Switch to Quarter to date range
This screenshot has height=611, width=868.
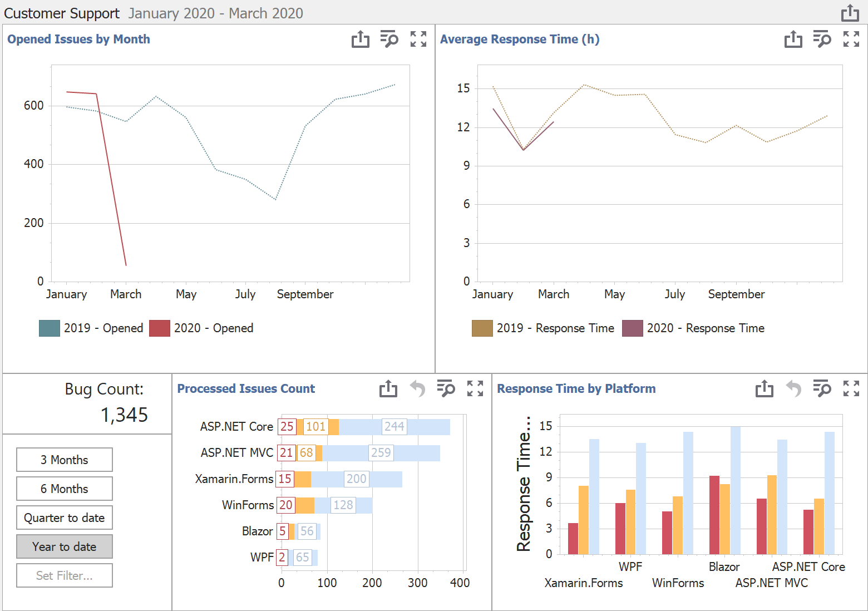[x=64, y=518]
